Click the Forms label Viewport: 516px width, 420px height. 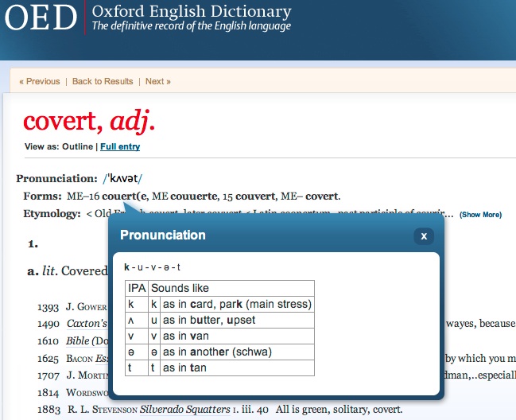pos(42,196)
